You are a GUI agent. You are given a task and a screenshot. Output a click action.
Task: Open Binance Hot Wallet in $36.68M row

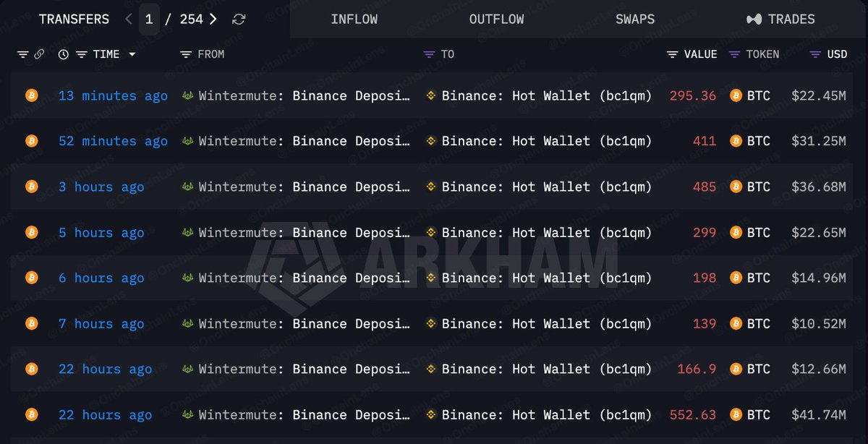539,187
